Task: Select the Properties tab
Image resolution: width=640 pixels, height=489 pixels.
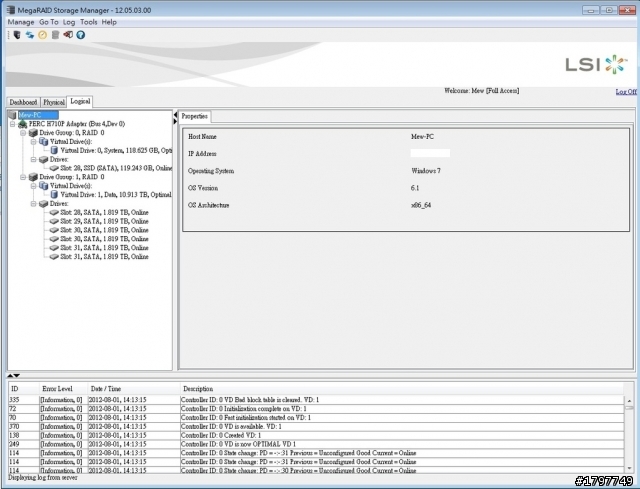Action: pyautogui.click(x=195, y=116)
